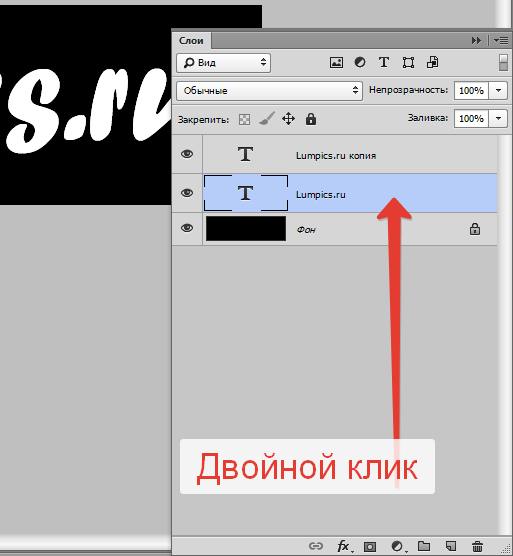Collapse panel with double arrow icon
The image size is (513, 556).
476,41
